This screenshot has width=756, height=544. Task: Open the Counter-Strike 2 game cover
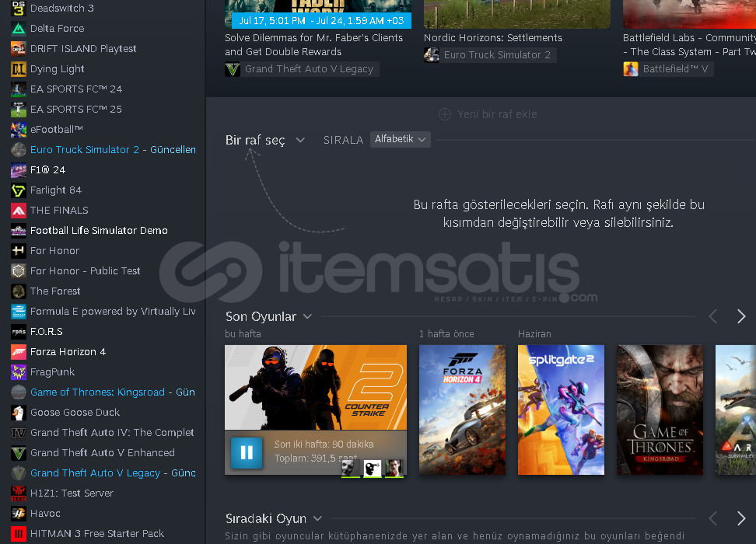316,387
